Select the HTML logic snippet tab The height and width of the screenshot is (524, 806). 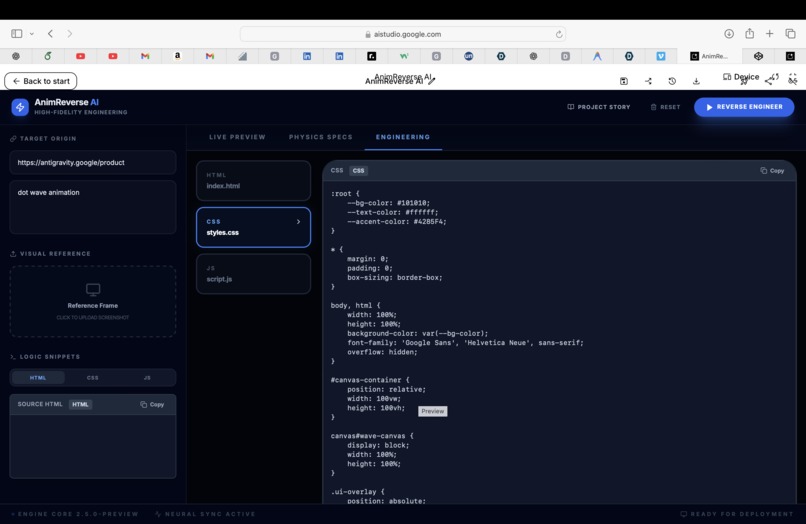38,378
